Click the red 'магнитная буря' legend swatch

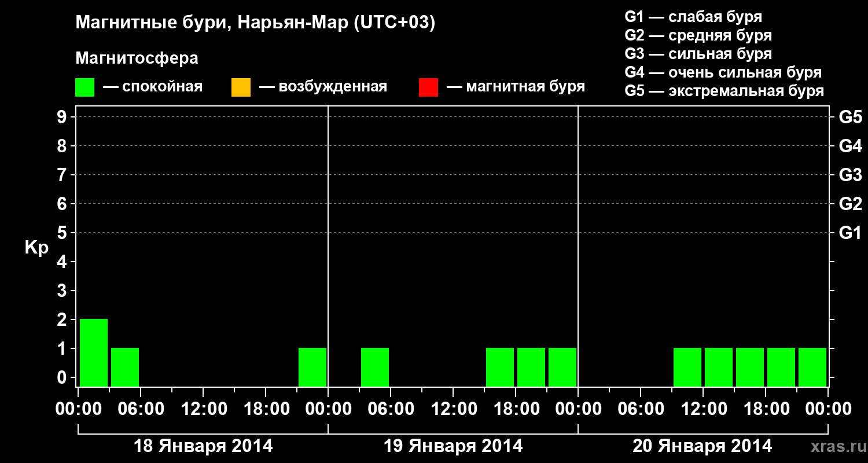(x=428, y=87)
